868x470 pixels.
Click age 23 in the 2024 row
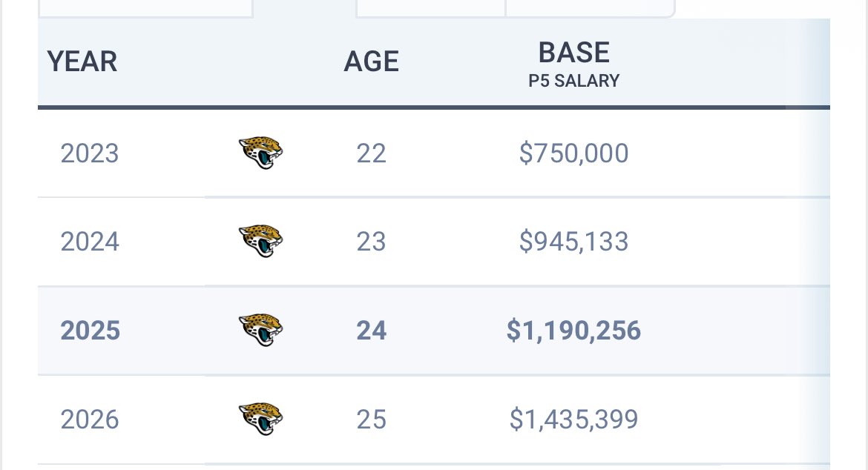click(x=371, y=242)
